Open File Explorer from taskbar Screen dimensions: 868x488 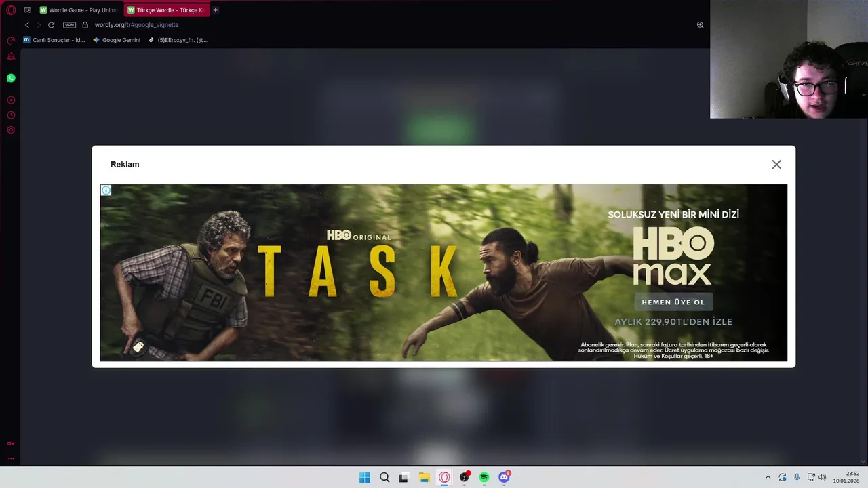[425, 477]
